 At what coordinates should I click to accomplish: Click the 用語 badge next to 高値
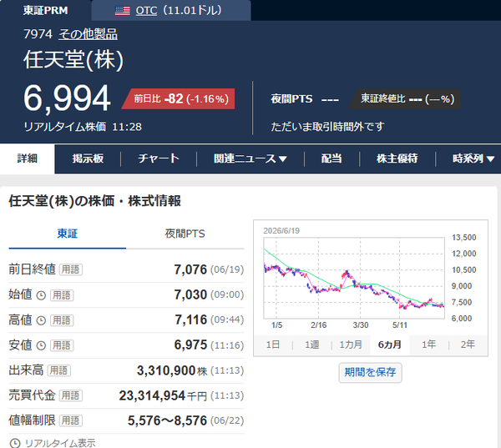62,320
